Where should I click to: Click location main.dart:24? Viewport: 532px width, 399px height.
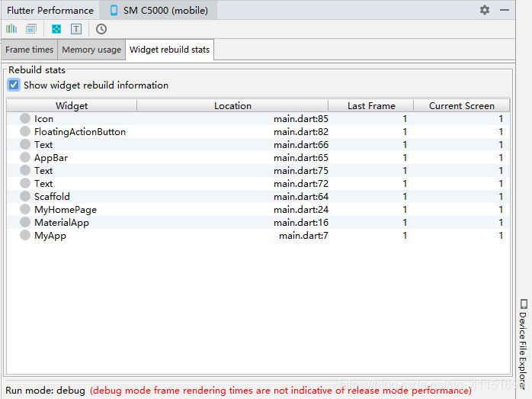[301, 210]
